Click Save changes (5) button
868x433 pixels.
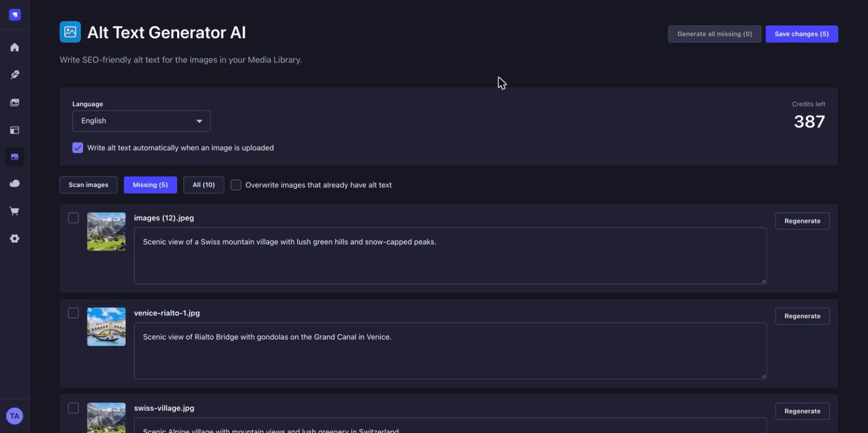pos(802,34)
